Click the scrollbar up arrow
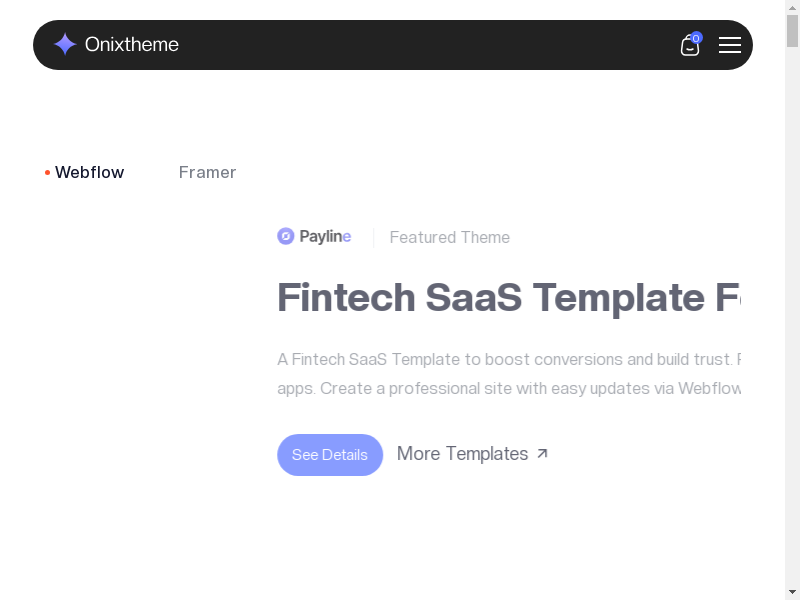The height and width of the screenshot is (600, 800). [792, 8]
